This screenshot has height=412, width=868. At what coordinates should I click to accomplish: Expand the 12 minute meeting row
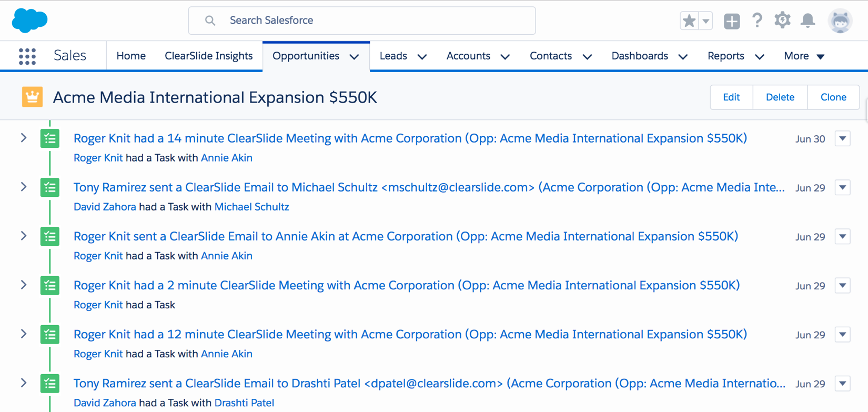click(x=24, y=334)
